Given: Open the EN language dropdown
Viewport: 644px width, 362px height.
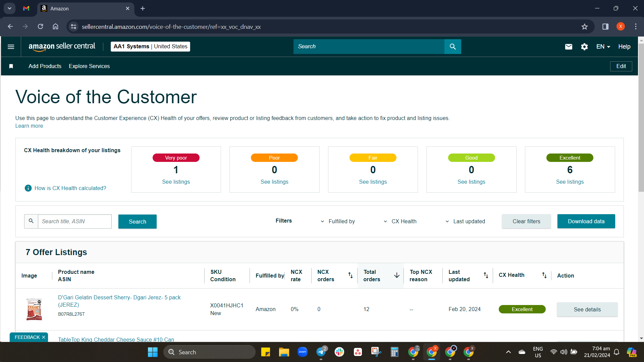Looking at the screenshot, I should point(603,47).
